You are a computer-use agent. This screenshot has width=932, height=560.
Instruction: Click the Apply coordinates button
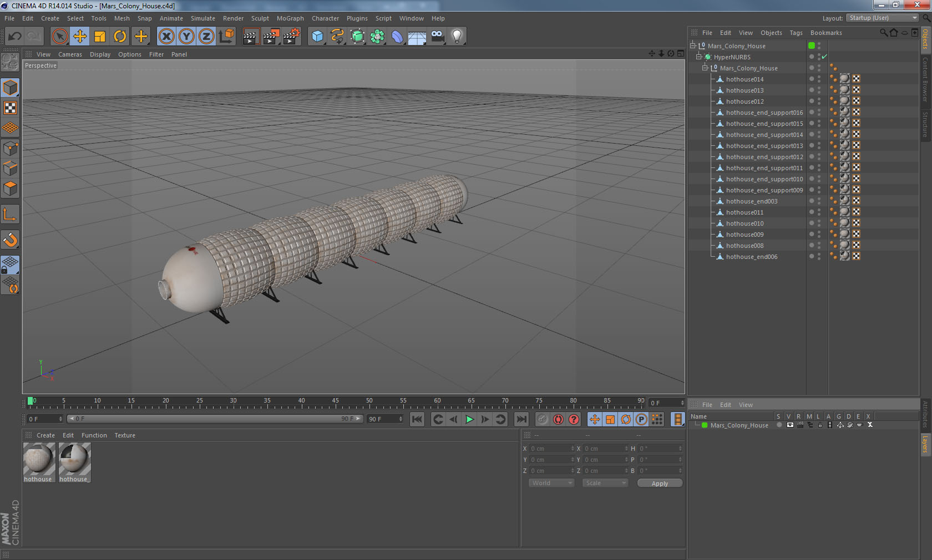(660, 483)
